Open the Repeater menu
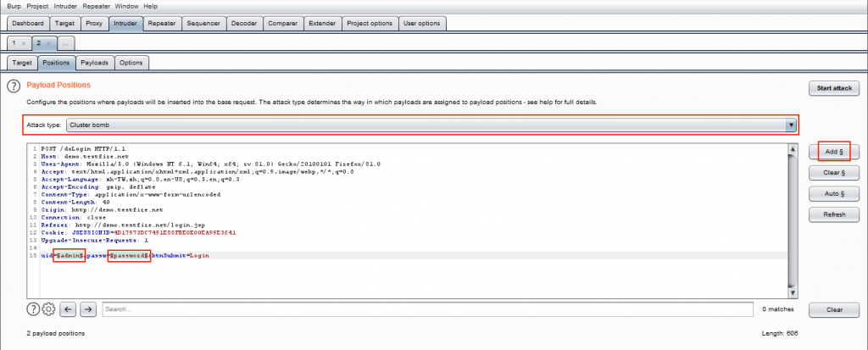Screen dimensions: 868x350 pyautogui.click(x=97, y=6)
